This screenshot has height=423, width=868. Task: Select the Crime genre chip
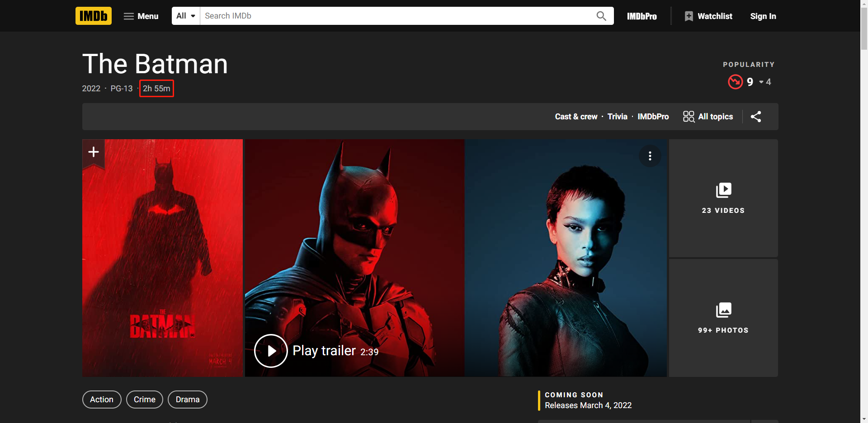pyautogui.click(x=145, y=399)
